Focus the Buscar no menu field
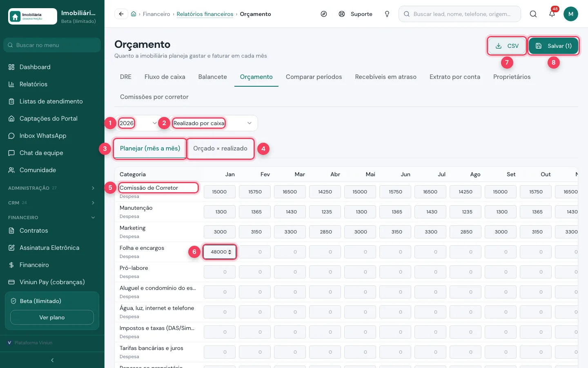Image resolution: width=588 pixels, height=368 pixels. tap(52, 45)
